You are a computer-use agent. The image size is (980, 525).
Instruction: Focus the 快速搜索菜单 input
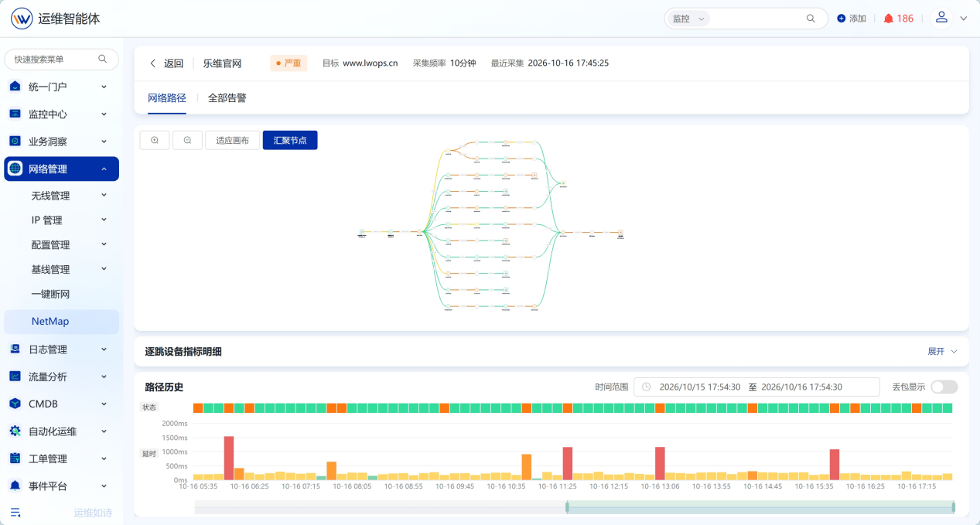point(62,59)
